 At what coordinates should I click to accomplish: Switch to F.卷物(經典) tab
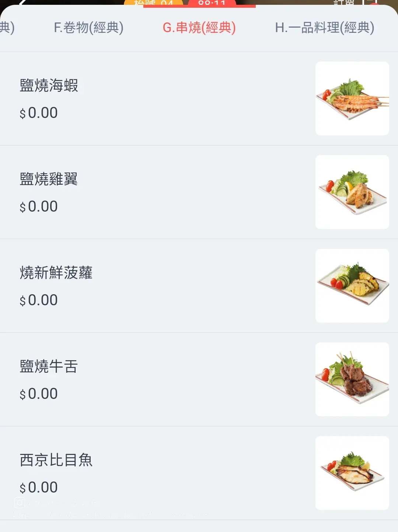(88, 28)
